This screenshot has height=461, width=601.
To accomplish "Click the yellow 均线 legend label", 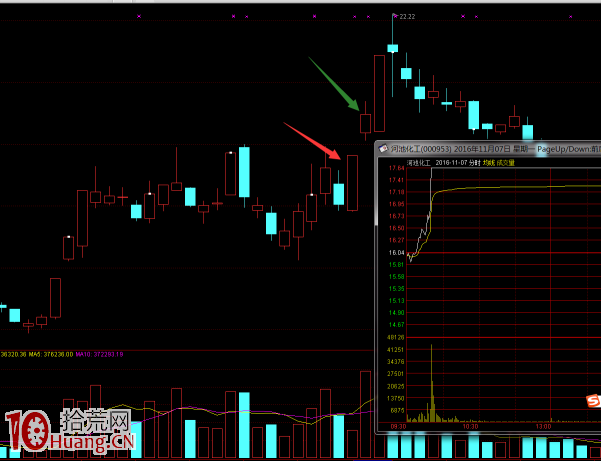I will click(489, 162).
